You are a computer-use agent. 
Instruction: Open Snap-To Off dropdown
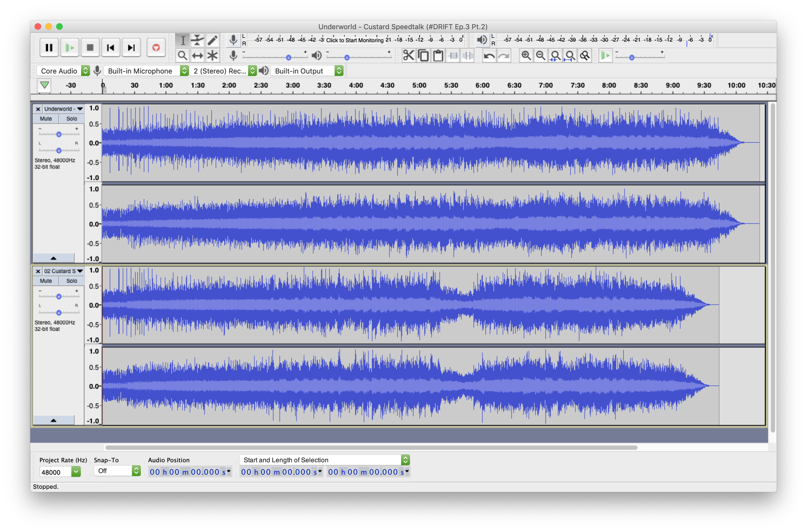pos(117,471)
